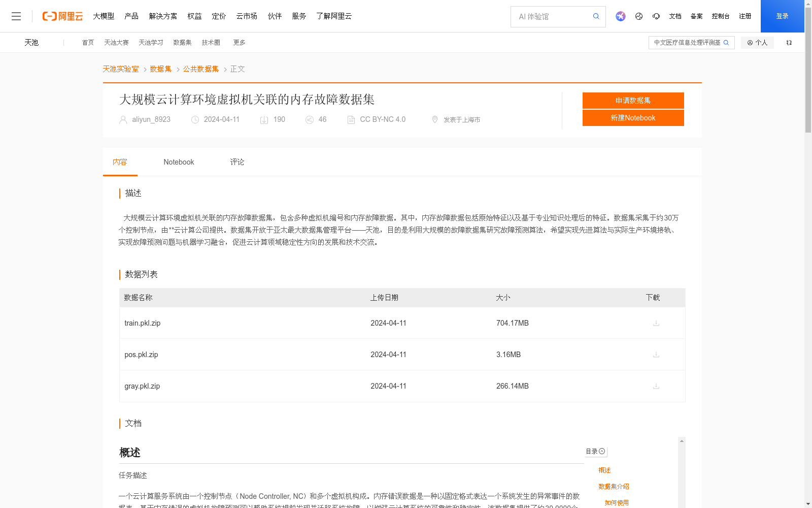Screen dimensions: 812x508
Task: Click the download count icon beside 190
Action: tap(264, 120)
